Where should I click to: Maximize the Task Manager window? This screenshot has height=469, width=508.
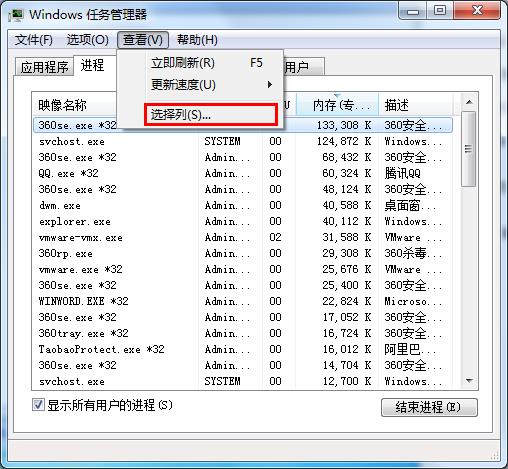click(440, 11)
